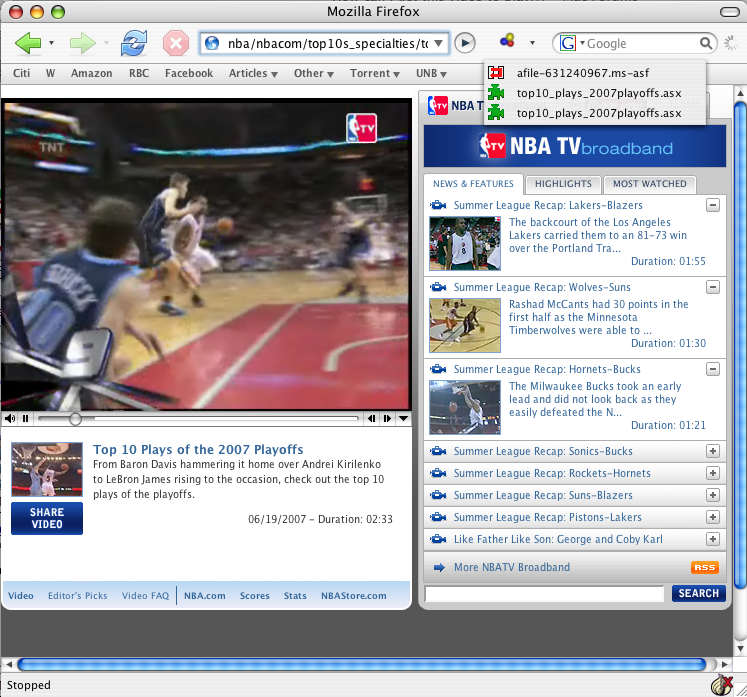Image resolution: width=747 pixels, height=697 pixels.
Task: Select the second top10_plays_2007playoffs.asx entry
Action: pos(595,113)
